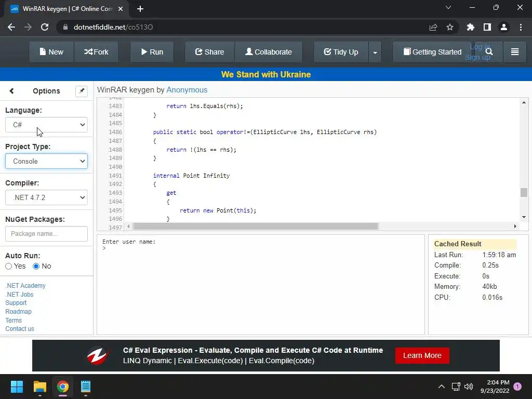
Task: Tidy Up the code formatting
Action: (x=341, y=52)
